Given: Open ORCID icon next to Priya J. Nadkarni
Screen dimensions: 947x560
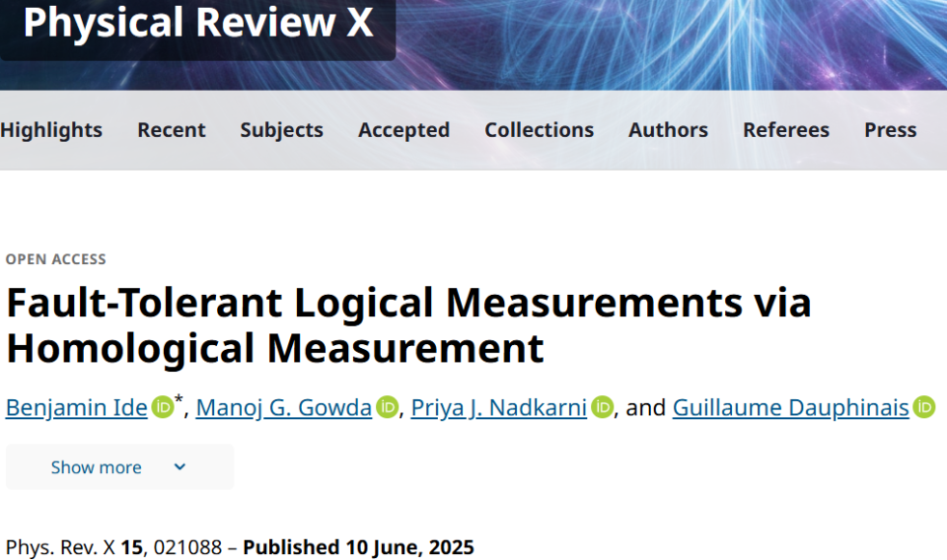Looking at the screenshot, I should coord(602,407).
